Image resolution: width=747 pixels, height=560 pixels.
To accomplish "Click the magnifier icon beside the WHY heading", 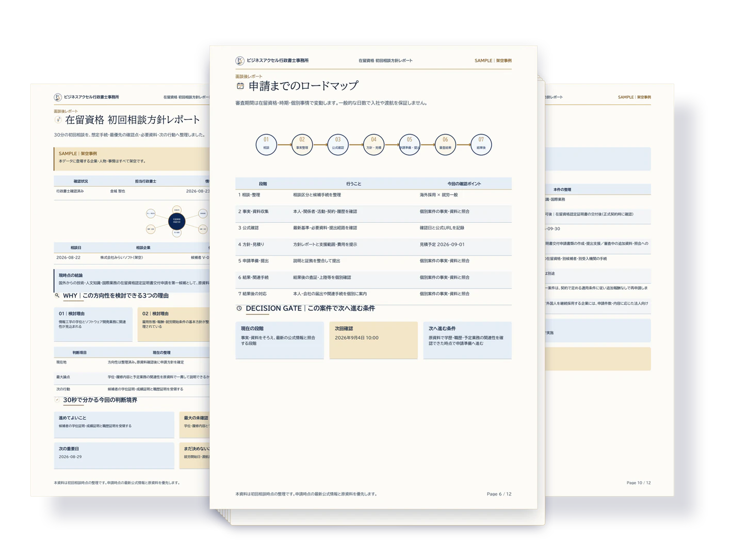I will 57,295.
